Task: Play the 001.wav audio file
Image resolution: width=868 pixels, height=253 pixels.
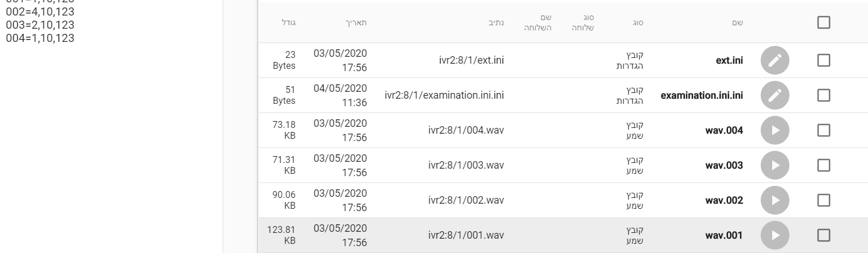Action: (775, 235)
